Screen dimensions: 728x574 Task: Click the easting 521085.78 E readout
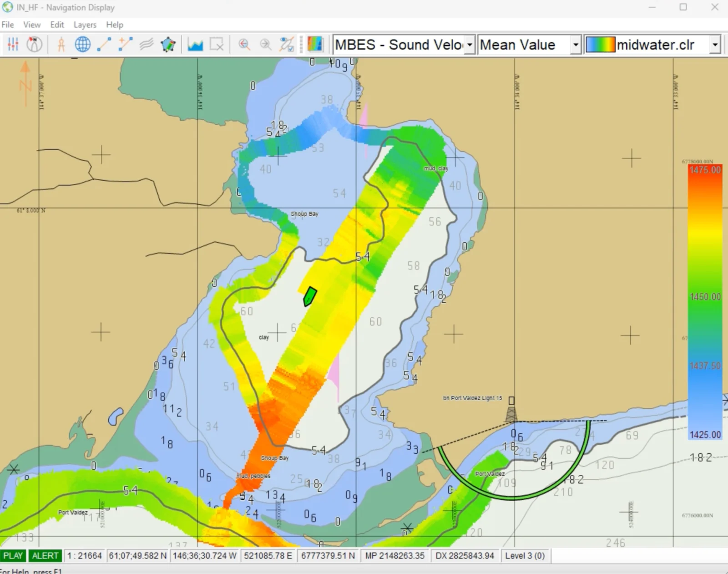tap(268, 556)
